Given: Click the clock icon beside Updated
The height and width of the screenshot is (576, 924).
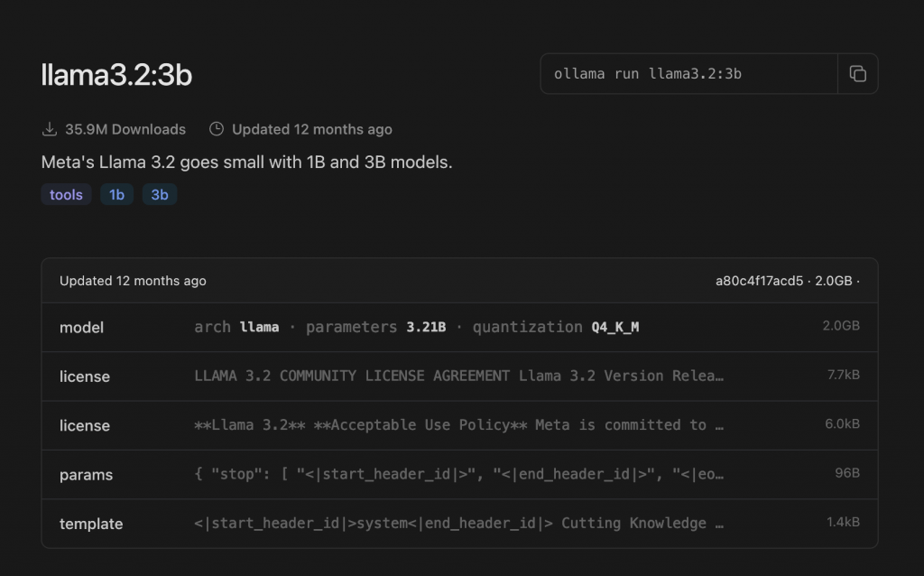Looking at the screenshot, I should click(217, 129).
